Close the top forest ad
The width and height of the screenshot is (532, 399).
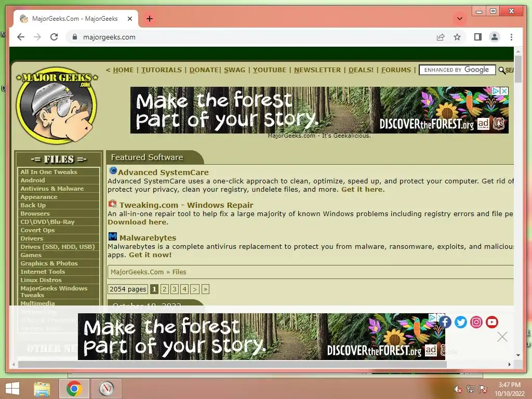pyautogui.click(x=504, y=91)
